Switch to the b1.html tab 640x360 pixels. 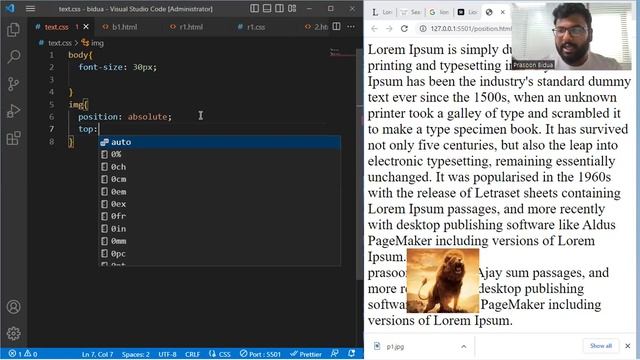tap(124, 27)
